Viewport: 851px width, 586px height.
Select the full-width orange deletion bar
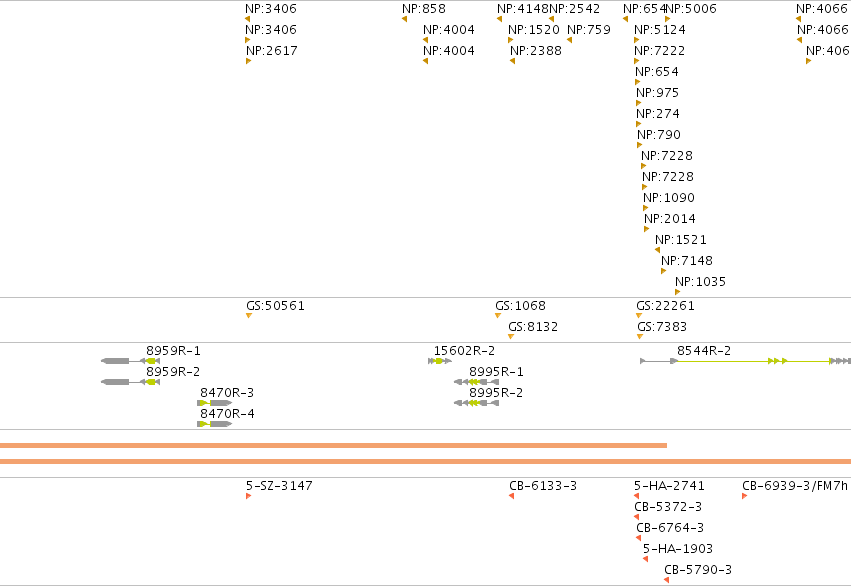(426, 462)
